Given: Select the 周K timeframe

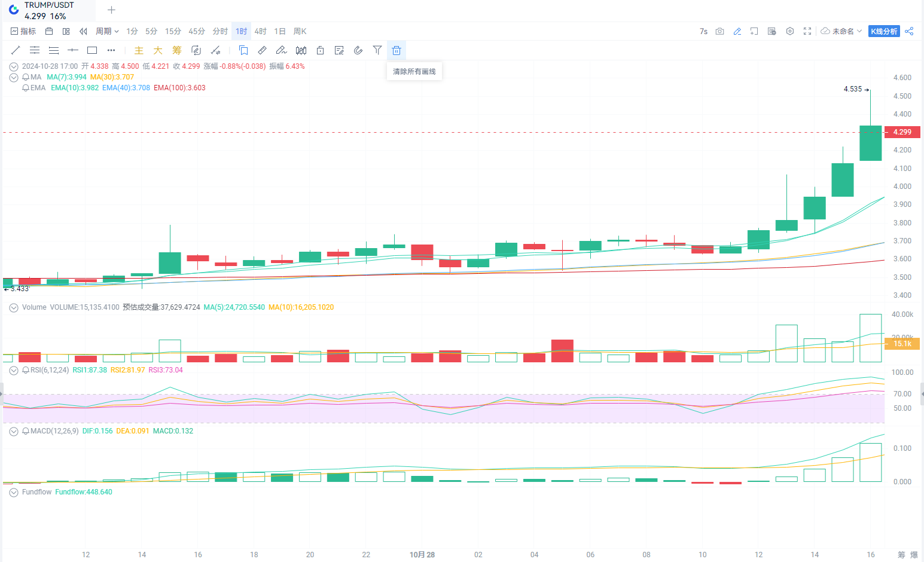Looking at the screenshot, I should coord(300,31).
